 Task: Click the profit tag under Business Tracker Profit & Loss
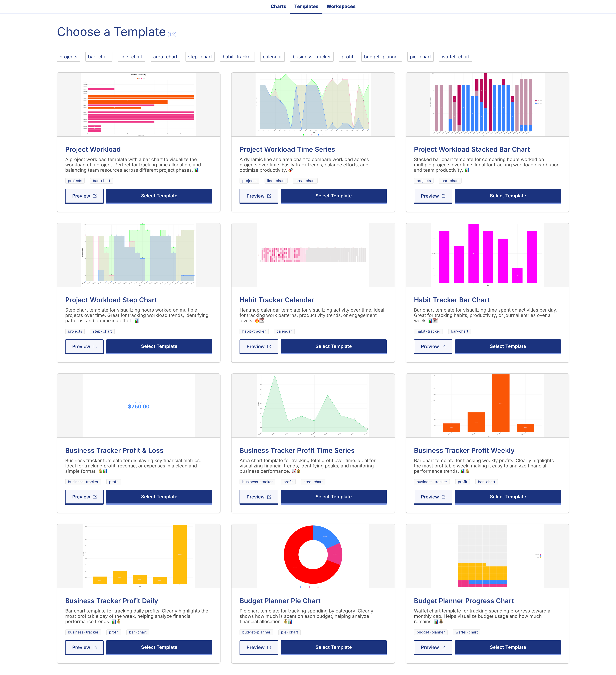coord(114,481)
